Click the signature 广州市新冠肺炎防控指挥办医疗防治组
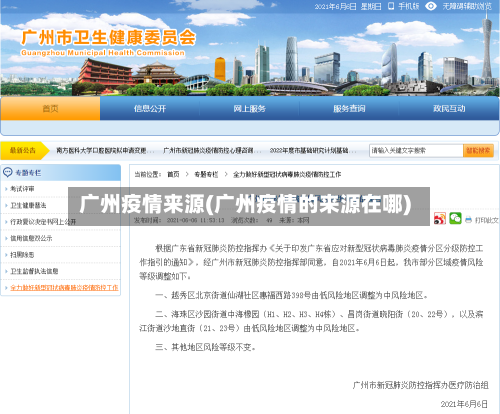This screenshot has height=414, width=500. (x=420, y=385)
